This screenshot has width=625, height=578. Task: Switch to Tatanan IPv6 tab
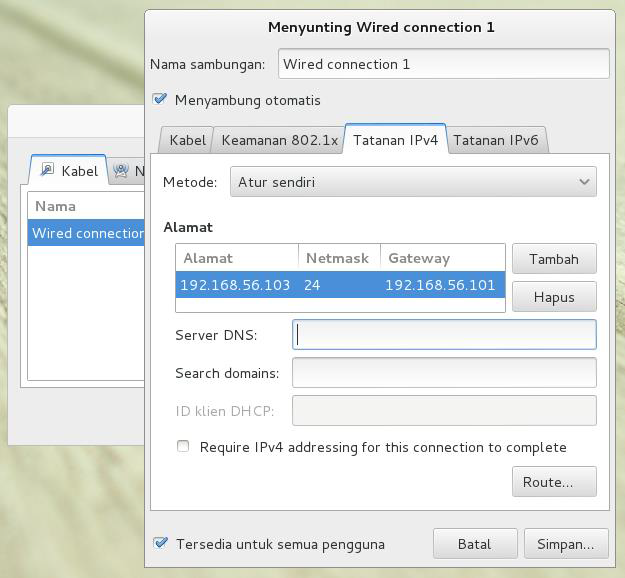click(495, 140)
